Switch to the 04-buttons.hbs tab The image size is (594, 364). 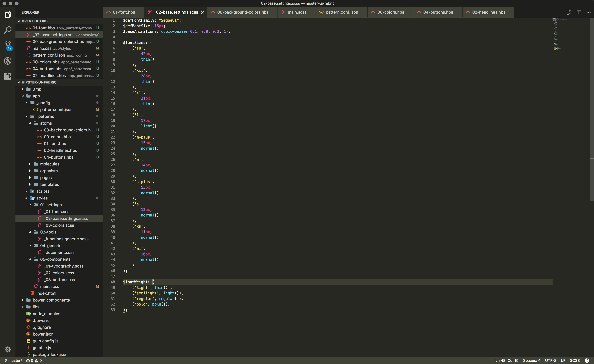pos(438,12)
